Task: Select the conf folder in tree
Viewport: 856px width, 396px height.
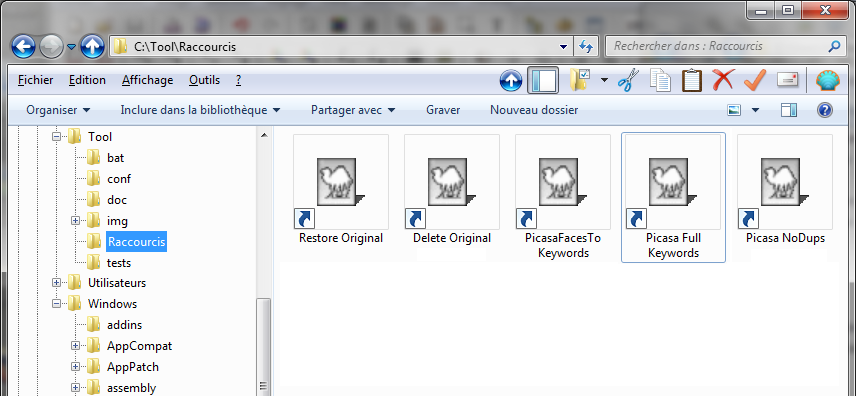Action: 119,179
